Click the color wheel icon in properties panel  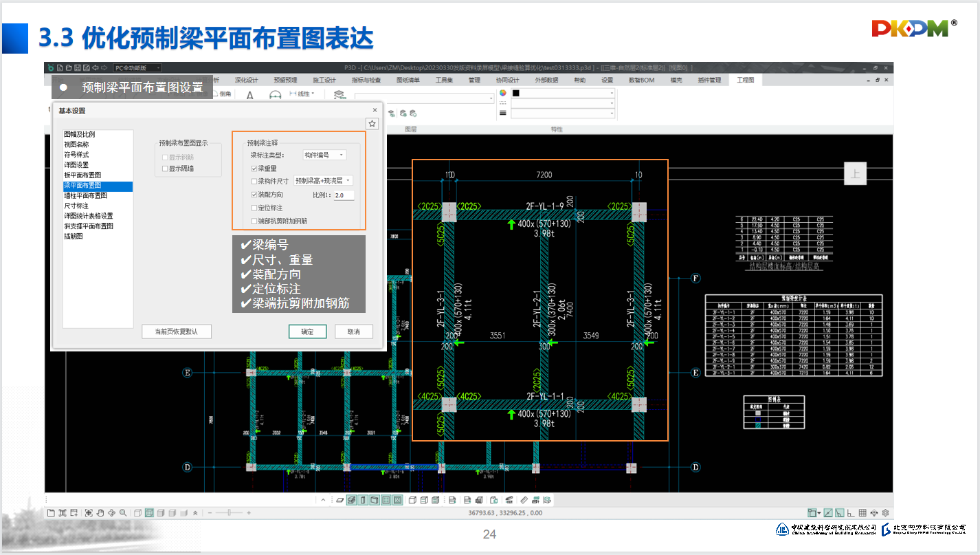point(503,93)
